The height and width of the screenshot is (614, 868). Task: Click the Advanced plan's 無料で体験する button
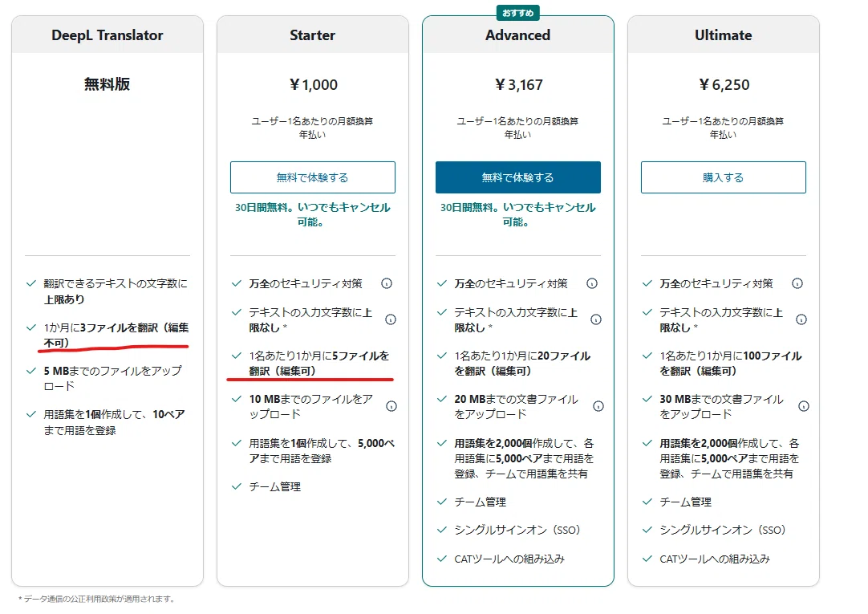(x=518, y=177)
